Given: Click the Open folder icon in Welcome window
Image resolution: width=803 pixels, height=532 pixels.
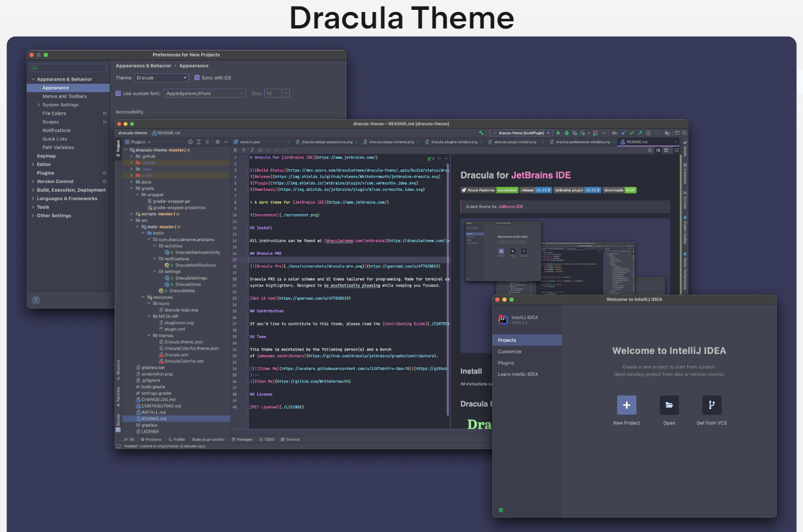Looking at the screenshot, I should point(669,405).
